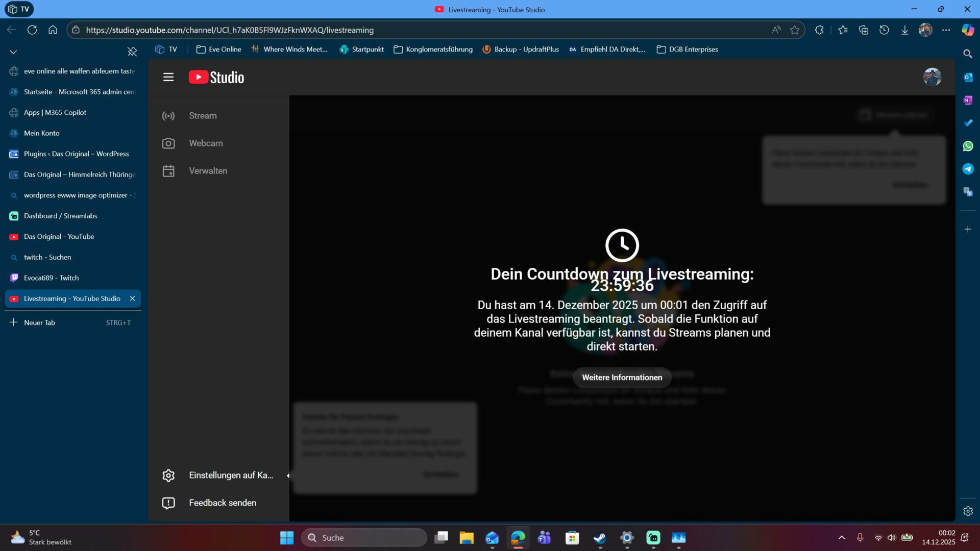Open the Eve Online favorites folder
Screen dimensions: 980x551
218,49
